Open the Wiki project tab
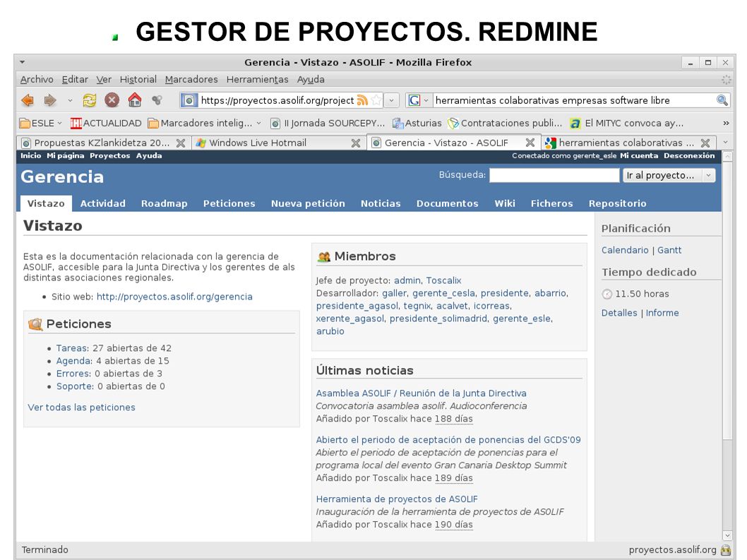The image size is (747, 560). (505, 203)
